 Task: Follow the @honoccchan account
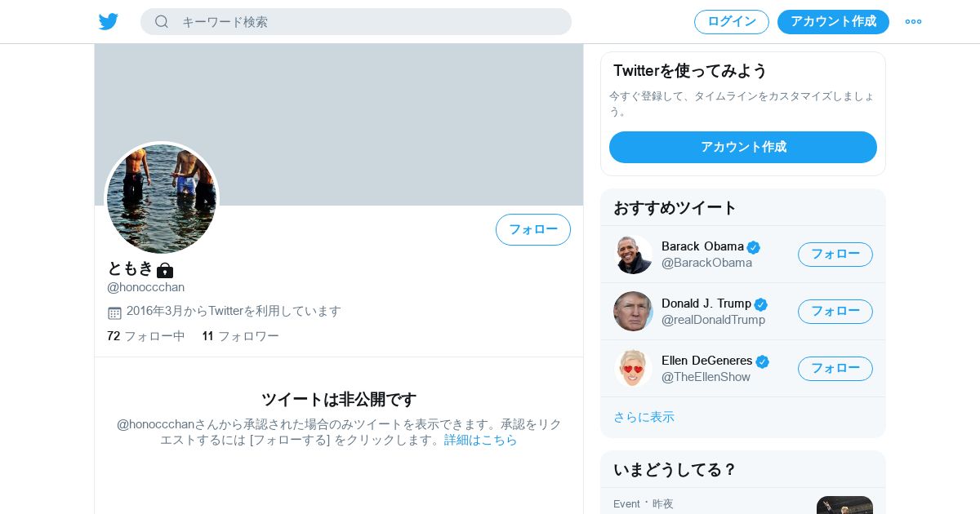533,229
